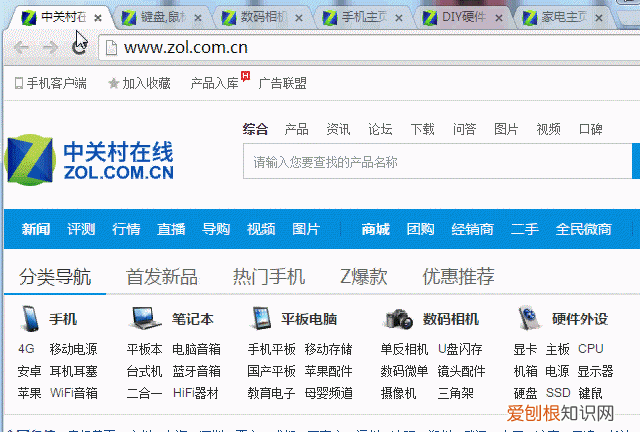Close the 中关村在线 tab
This screenshot has width=640, height=432.
click(x=98, y=18)
